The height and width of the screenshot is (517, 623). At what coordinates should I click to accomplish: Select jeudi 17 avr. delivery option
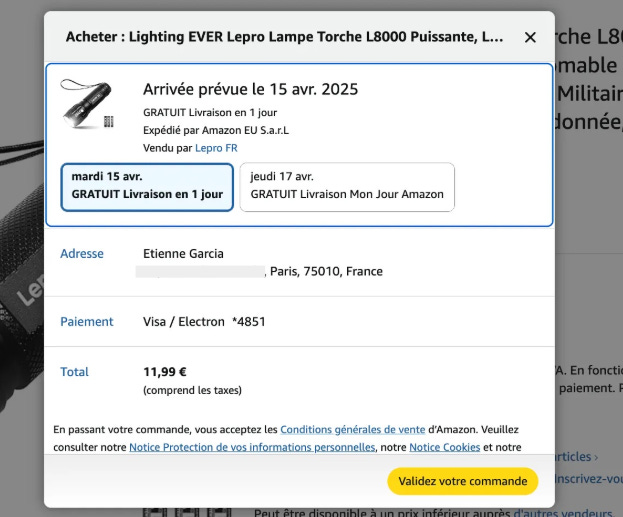tap(347, 187)
